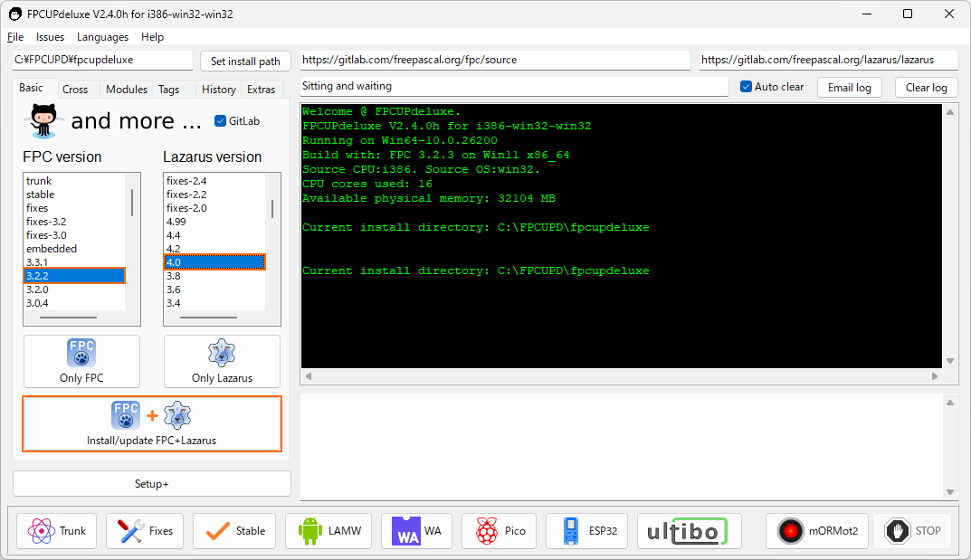Click the Setup+ button
The width and height of the screenshot is (971, 560).
152,484
